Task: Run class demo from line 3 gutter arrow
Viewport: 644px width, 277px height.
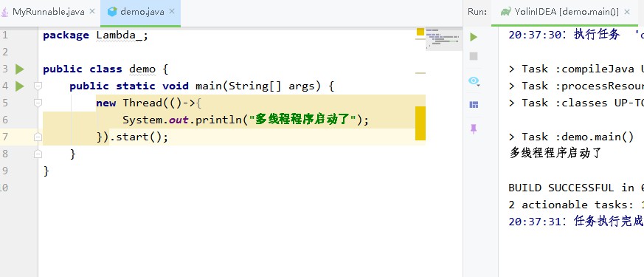Action: pos(20,69)
